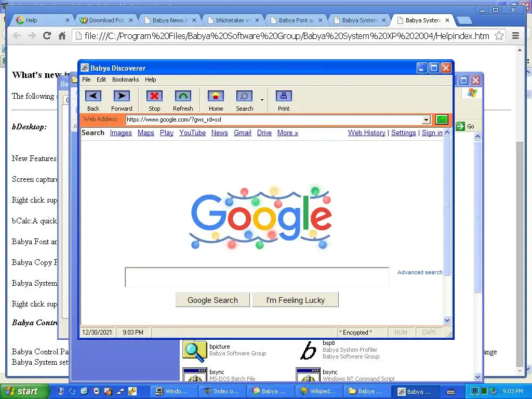Click the Forward arrow toolbar icon
532x399 pixels.
[122, 96]
